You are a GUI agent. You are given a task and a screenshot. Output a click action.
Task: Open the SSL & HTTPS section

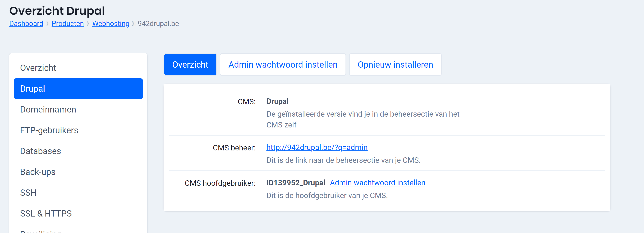point(46,213)
